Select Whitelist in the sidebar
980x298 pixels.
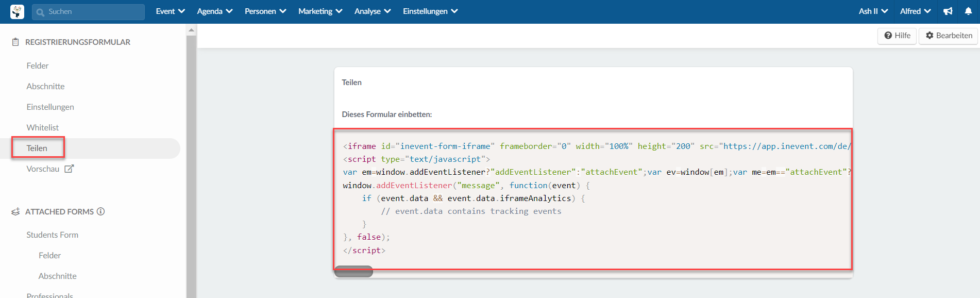pos(42,127)
